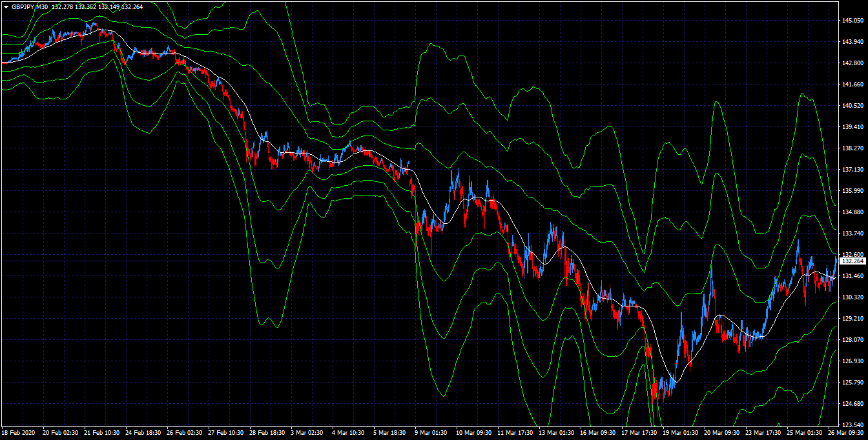Click time axis label 19 Mar 01:30

point(681,433)
